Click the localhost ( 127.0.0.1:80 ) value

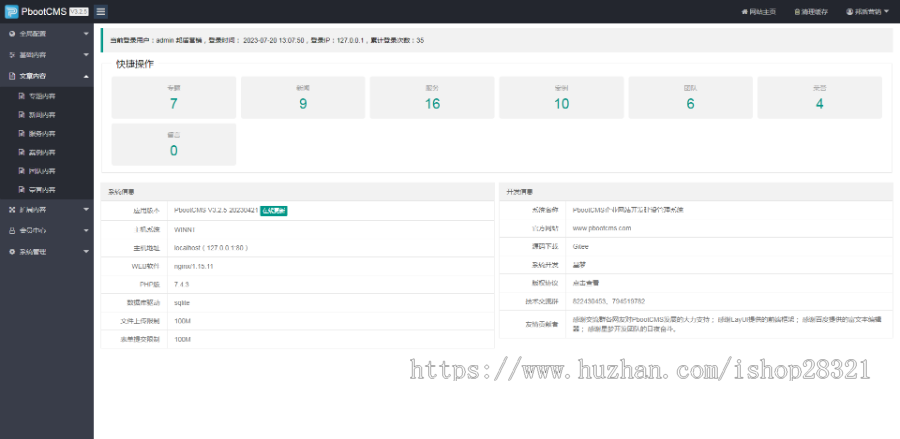(x=211, y=248)
